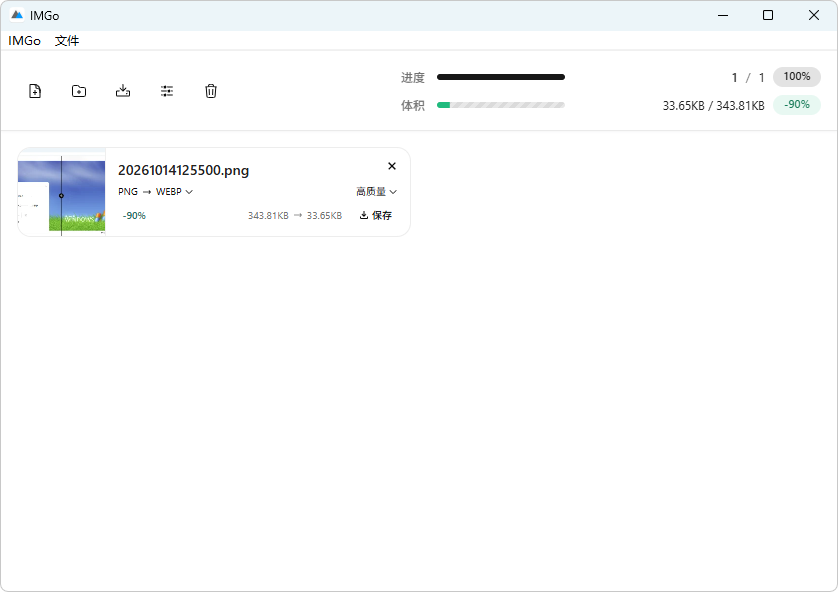The height and width of the screenshot is (592, 838).
Task: Click the image comparison slider handle
Action: pos(61,196)
